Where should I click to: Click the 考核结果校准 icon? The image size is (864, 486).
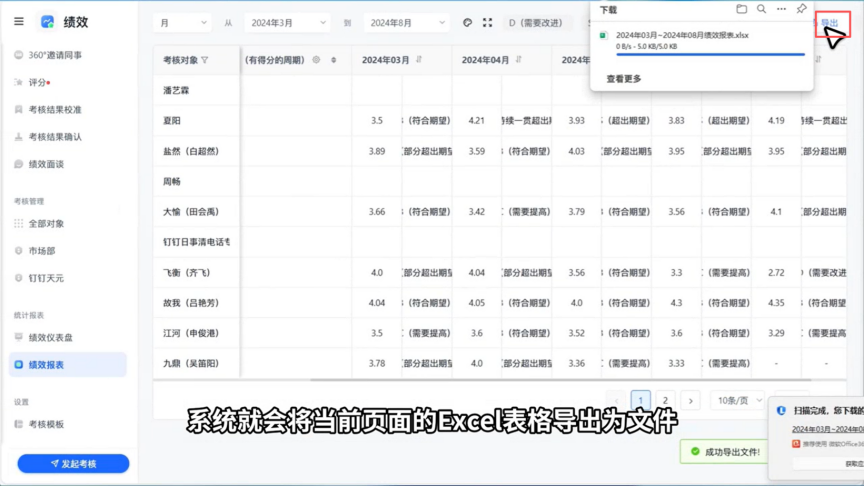coord(19,110)
